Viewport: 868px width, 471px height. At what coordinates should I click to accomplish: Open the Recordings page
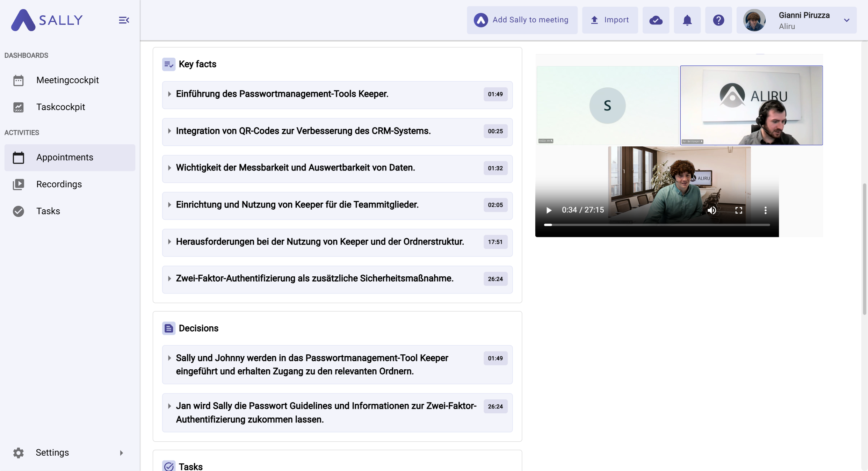tap(59, 184)
